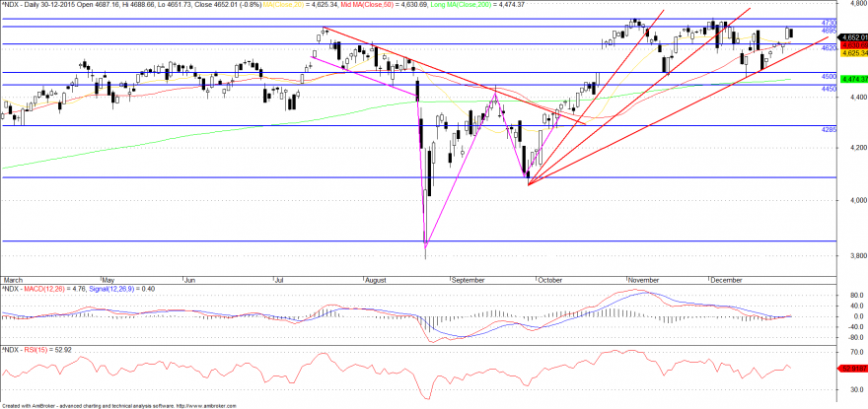Click the 30.0 RSI axis value

857,389
